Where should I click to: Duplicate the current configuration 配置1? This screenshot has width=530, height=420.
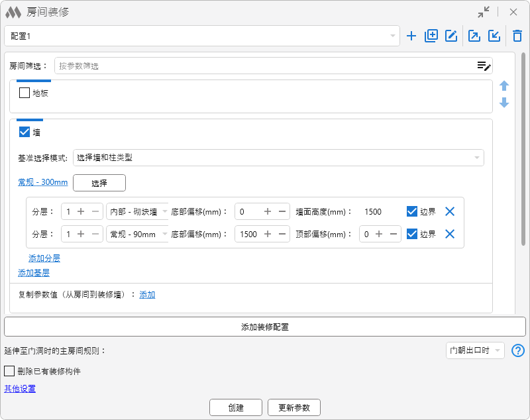point(431,36)
